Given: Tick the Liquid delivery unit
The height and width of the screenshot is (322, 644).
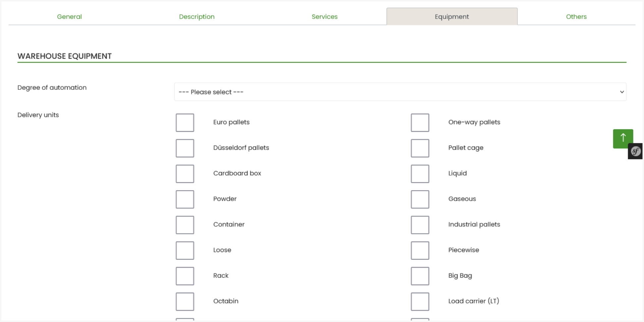Looking at the screenshot, I should click(419, 174).
